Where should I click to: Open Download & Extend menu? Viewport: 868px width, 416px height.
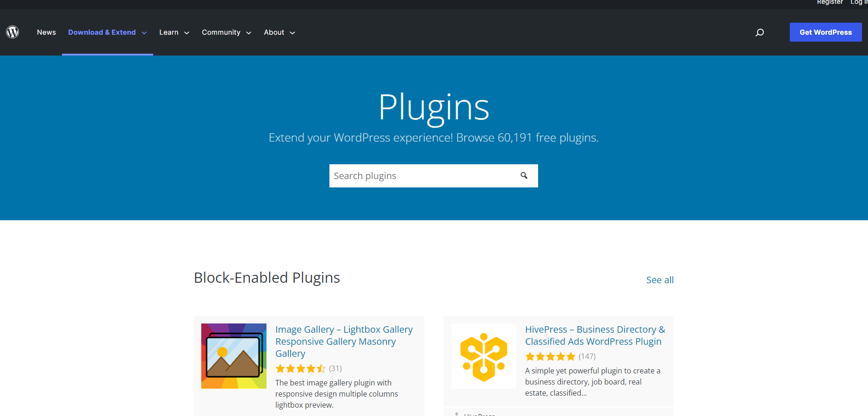(x=102, y=32)
